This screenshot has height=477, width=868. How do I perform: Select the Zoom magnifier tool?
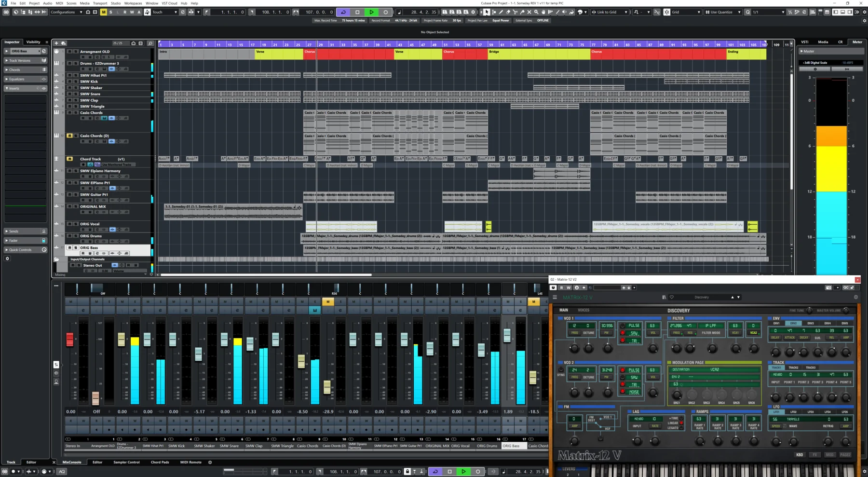tap(536, 12)
